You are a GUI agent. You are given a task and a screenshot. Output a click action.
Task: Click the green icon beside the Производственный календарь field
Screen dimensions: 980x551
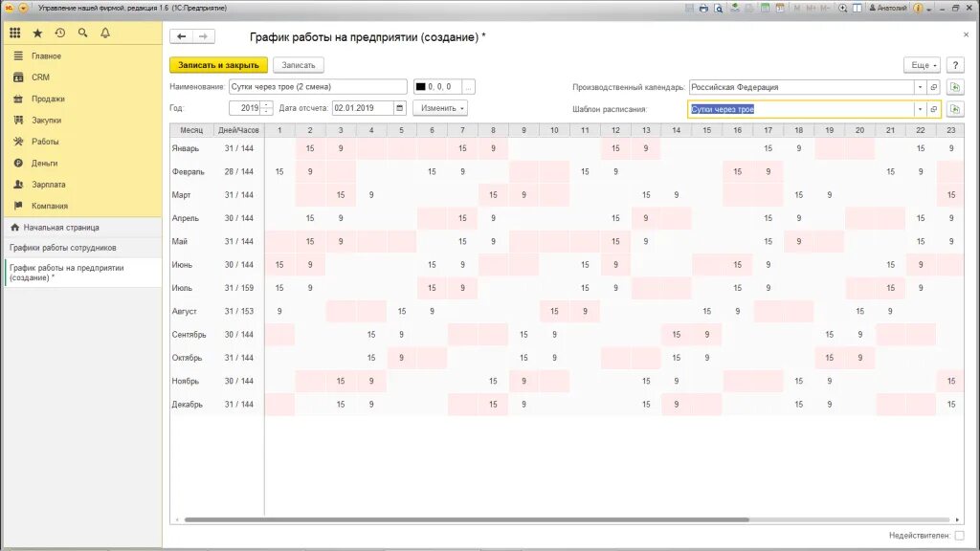[955, 87]
